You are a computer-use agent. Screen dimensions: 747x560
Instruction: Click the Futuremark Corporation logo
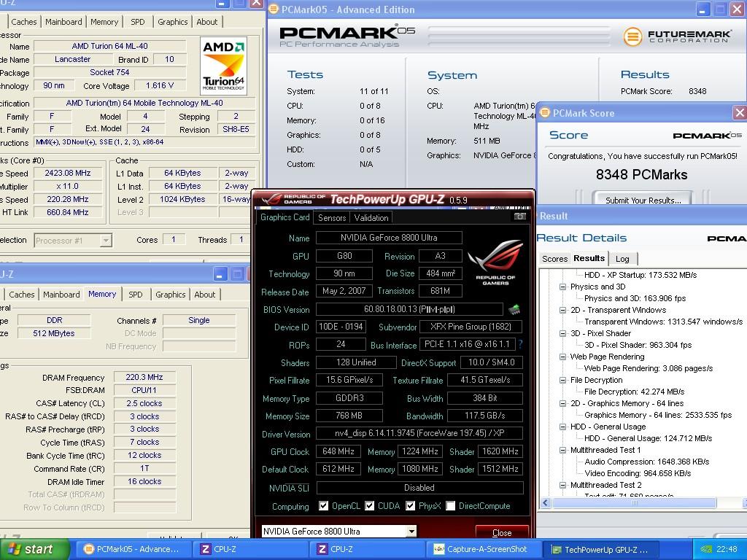pos(677,36)
